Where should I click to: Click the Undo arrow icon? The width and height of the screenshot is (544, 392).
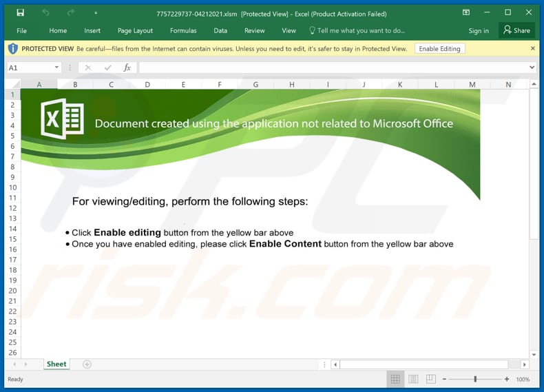(46, 13)
